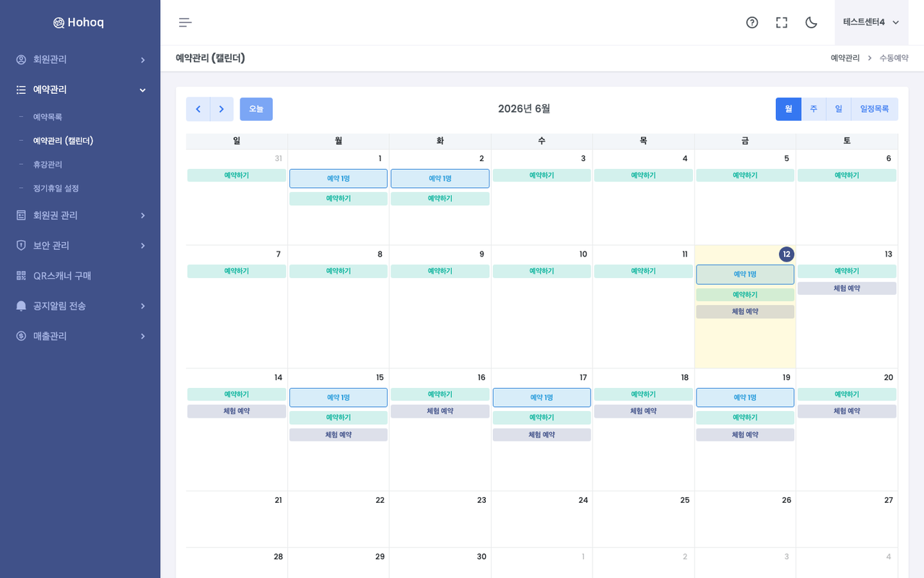Expand the 보안 관리 chevron
924x578 pixels.
(142, 246)
